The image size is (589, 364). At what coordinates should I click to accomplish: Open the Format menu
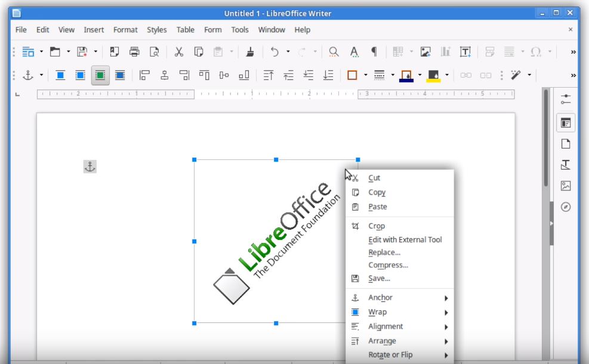point(125,30)
